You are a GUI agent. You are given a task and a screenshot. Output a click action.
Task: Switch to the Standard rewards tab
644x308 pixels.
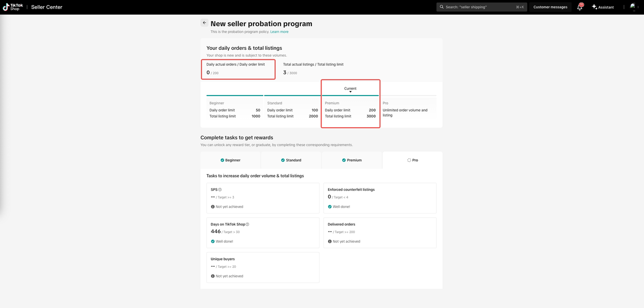click(291, 160)
